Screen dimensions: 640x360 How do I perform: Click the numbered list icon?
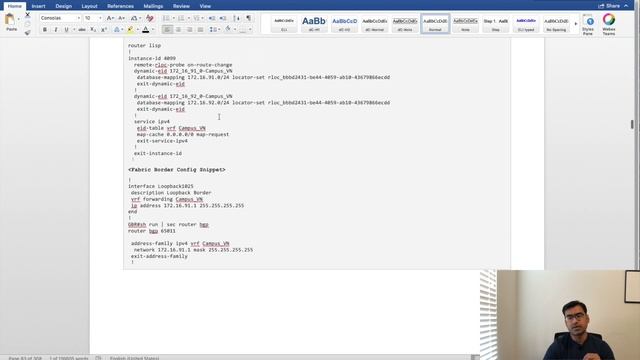[181, 18]
